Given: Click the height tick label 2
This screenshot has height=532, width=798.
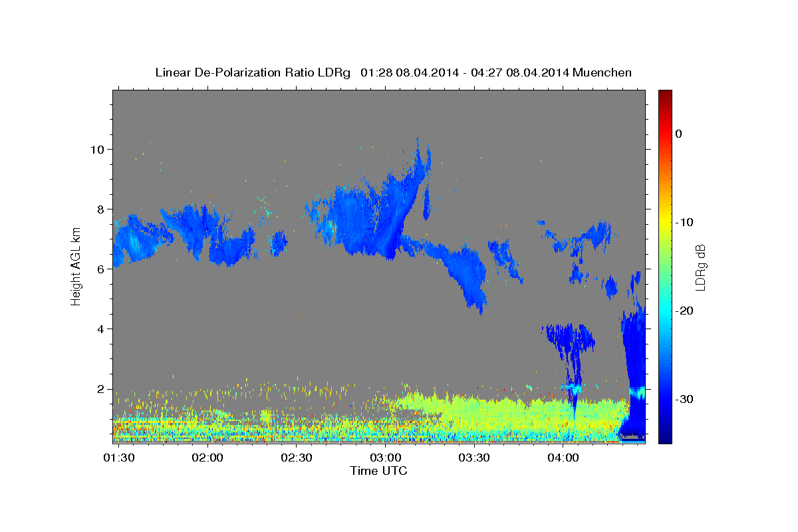Looking at the screenshot, I should [100, 389].
